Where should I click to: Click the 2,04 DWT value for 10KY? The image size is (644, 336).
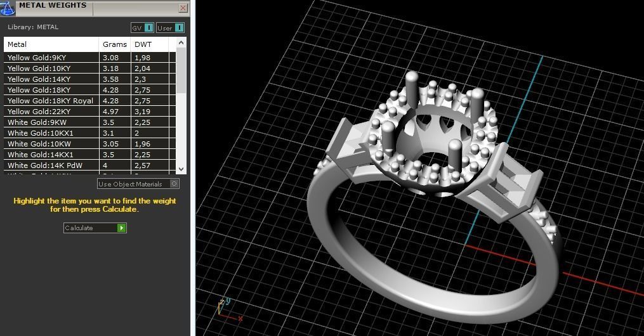click(143, 68)
